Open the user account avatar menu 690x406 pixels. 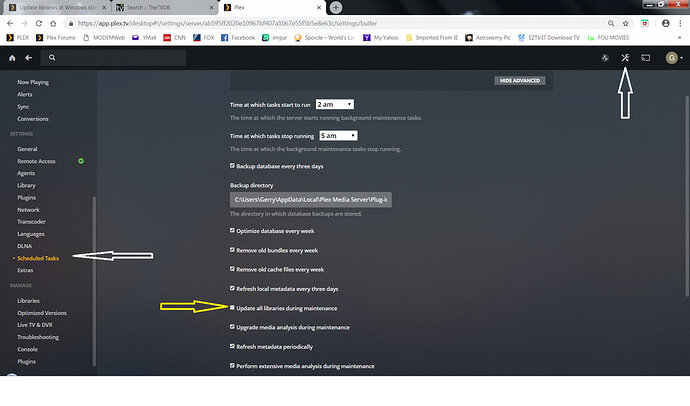point(674,58)
